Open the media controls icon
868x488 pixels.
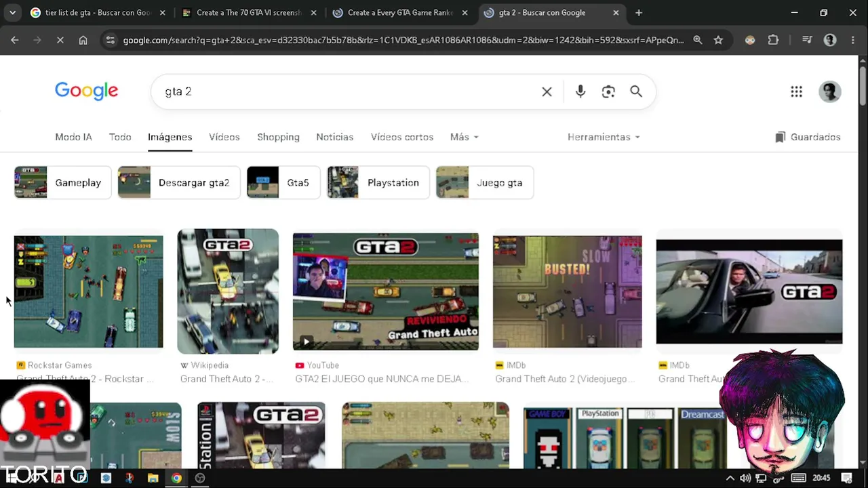807,40
